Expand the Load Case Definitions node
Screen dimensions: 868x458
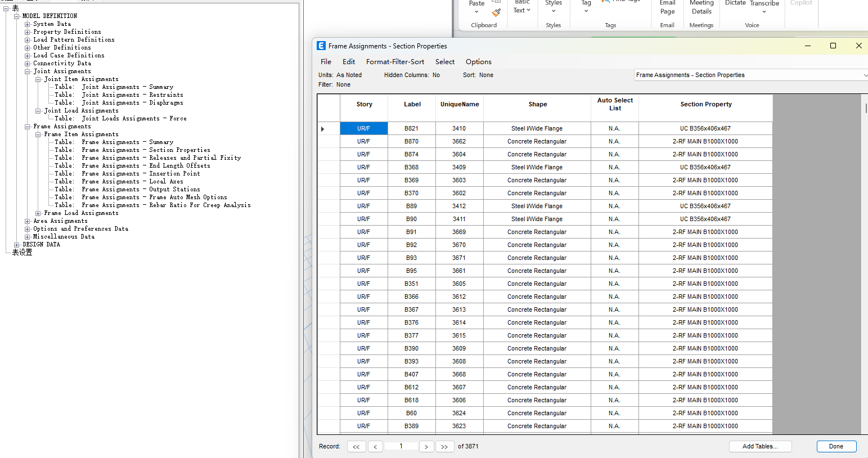pos(28,56)
